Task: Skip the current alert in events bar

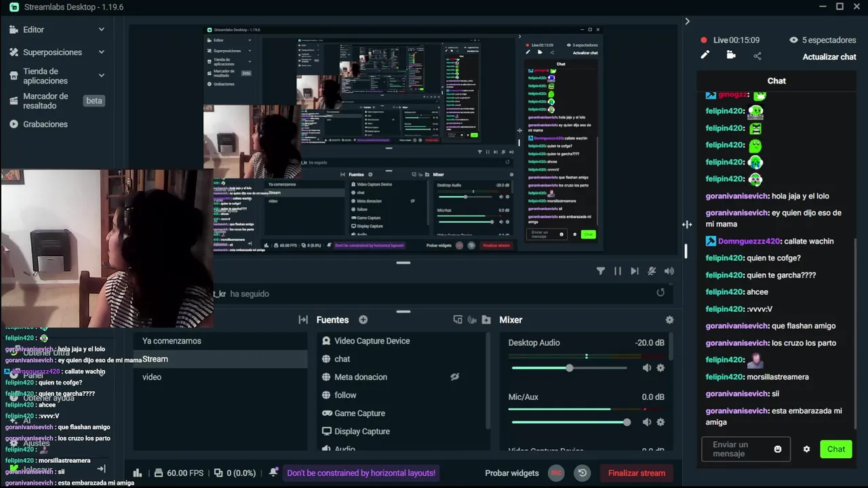Action: [635, 271]
